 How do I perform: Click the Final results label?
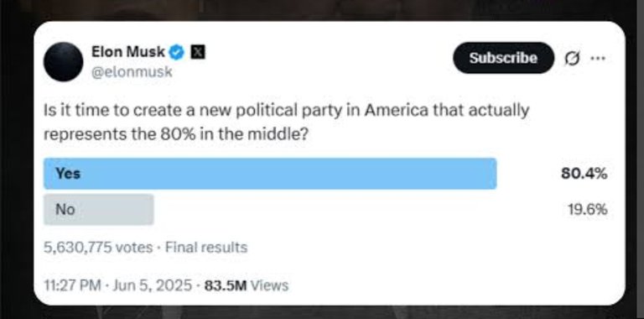206,248
